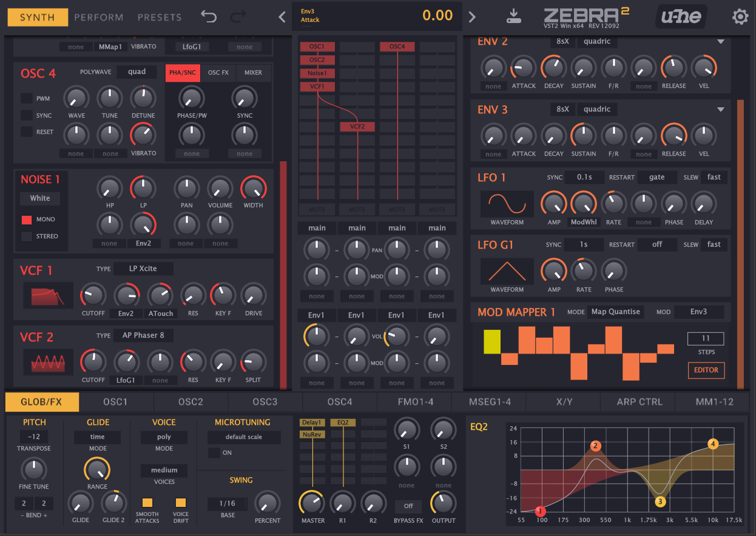756x536 pixels.
Task: Go to previous preset with left chevron
Action: (282, 17)
